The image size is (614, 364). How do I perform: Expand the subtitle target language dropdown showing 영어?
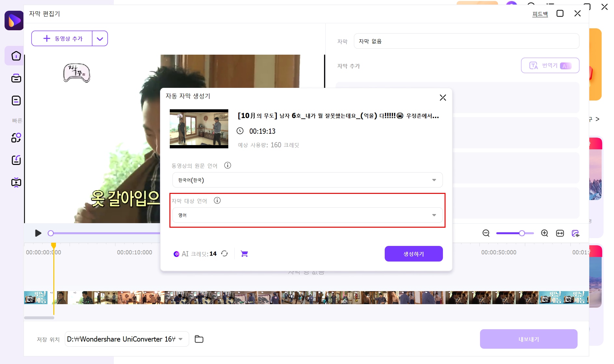pyautogui.click(x=434, y=215)
